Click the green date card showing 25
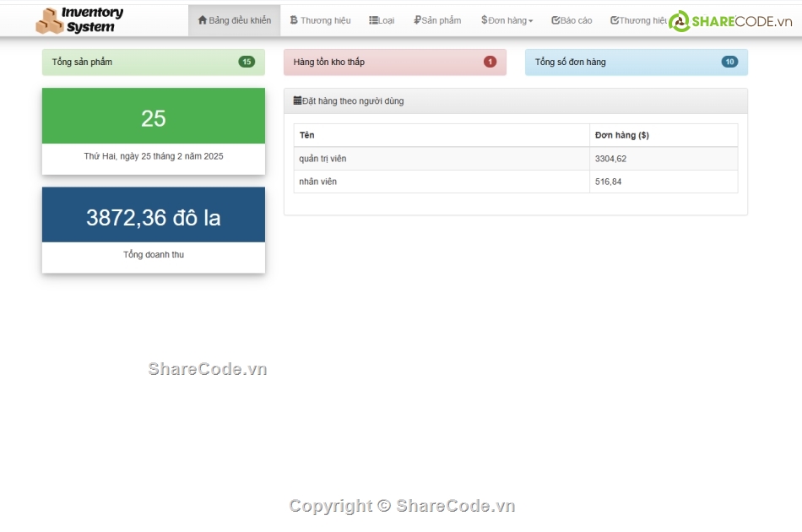 pos(154,117)
